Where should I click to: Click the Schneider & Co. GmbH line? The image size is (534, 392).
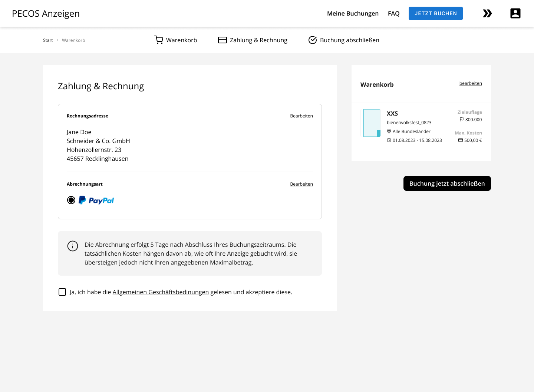98,141
